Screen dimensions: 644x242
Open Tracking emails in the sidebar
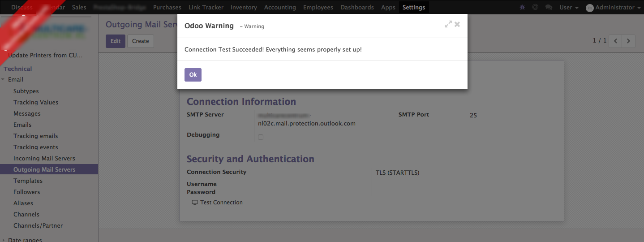click(36, 136)
